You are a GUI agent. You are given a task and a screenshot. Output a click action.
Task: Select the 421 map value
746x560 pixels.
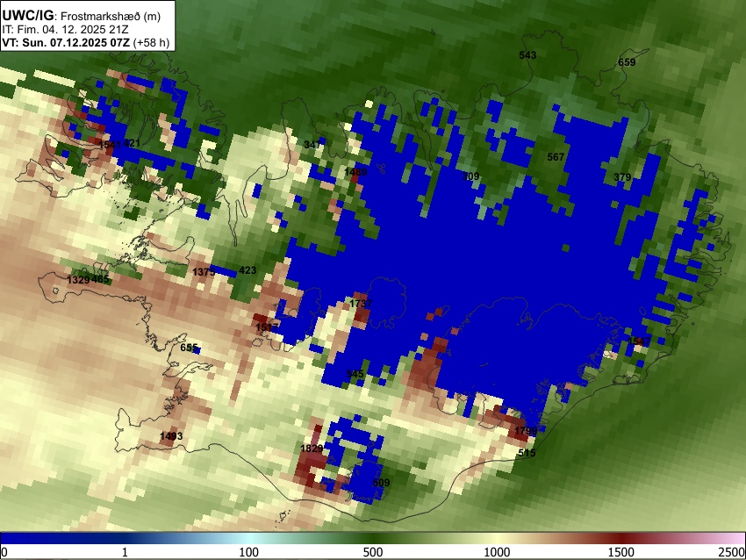(132, 143)
